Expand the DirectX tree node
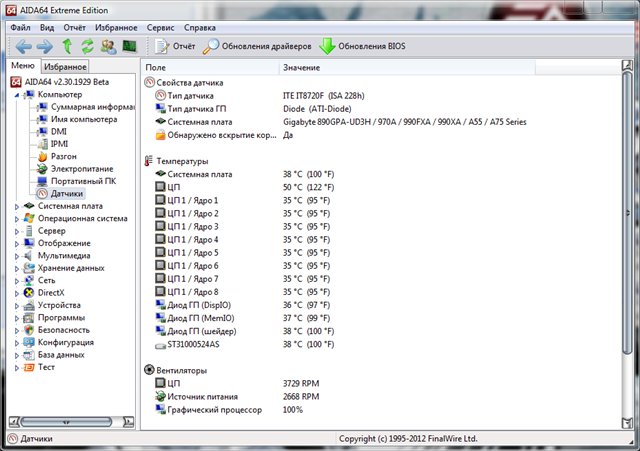The image size is (640, 451). click(x=16, y=292)
